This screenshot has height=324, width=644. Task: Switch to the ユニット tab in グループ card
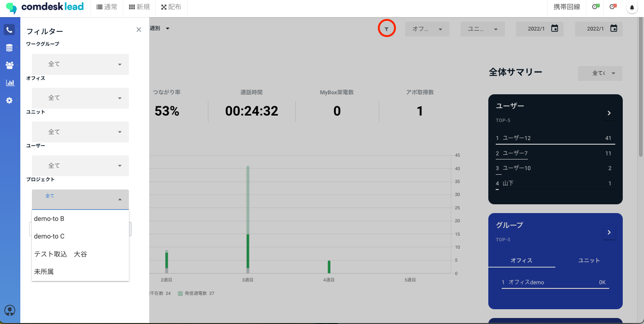[589, 261]
